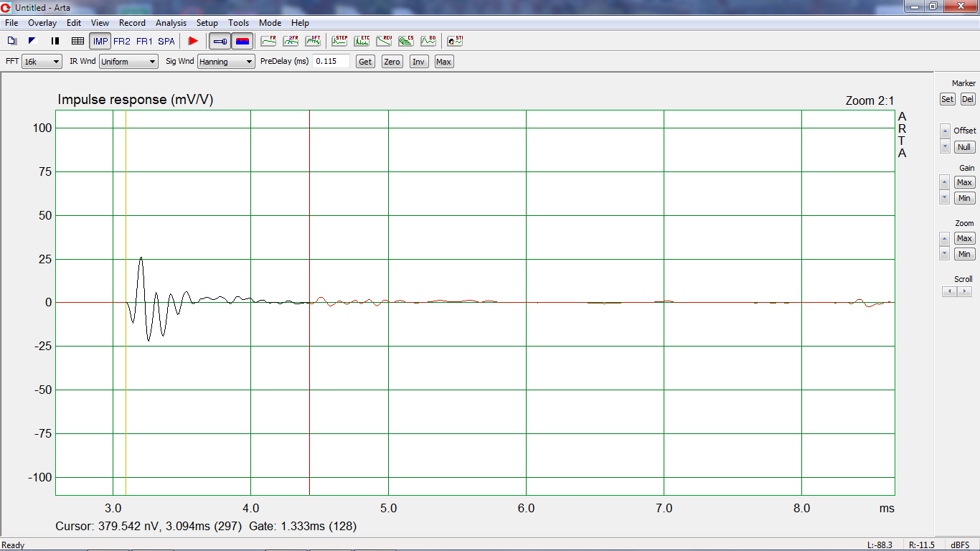Open the Setup menu
The image size is (980, 551).
(x=207, y=23)
